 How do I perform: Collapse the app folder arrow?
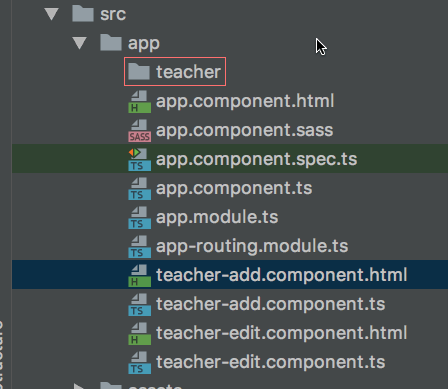pos(80,43)
